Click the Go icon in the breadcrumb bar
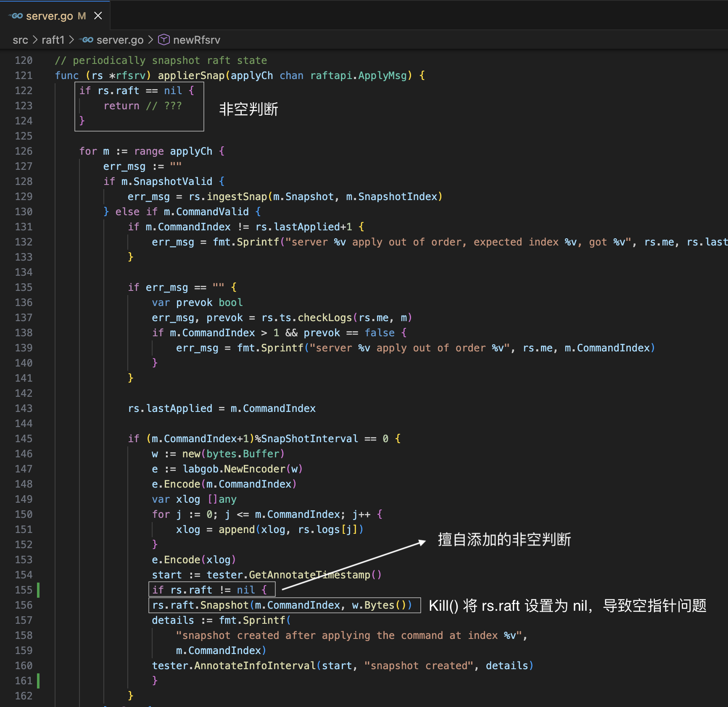The image size is (728, 707). click(87, 40)
